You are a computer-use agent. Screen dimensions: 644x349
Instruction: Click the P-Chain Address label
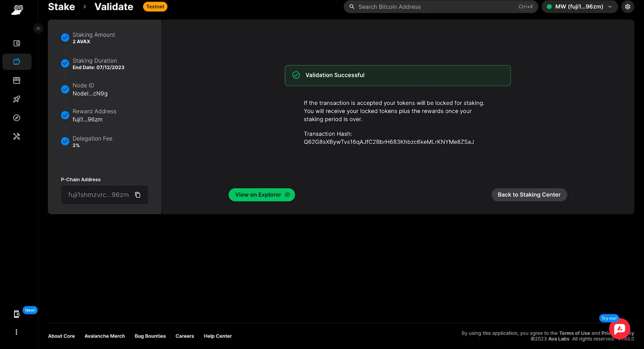coord(80,180)
